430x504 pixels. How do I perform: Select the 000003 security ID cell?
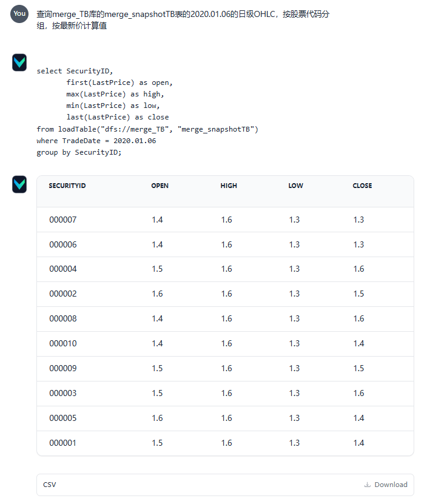pos(63,394)
